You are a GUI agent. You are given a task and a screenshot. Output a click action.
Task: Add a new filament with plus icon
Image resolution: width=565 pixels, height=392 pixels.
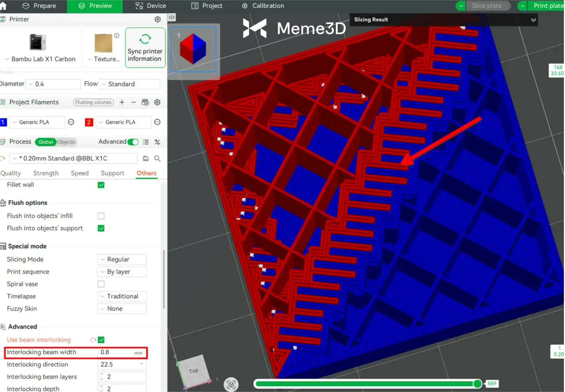(122, 102)
